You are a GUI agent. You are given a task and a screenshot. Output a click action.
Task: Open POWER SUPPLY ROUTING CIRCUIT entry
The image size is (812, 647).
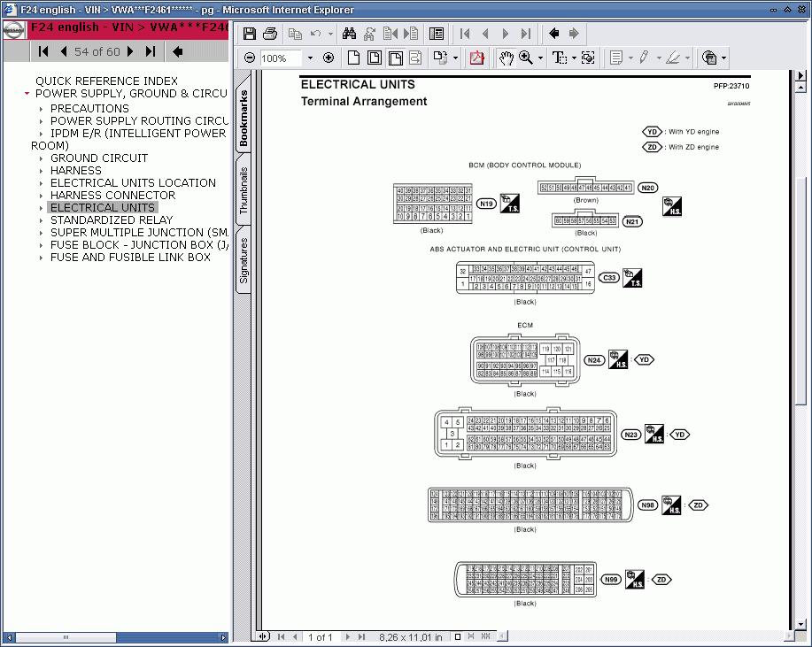139,121
